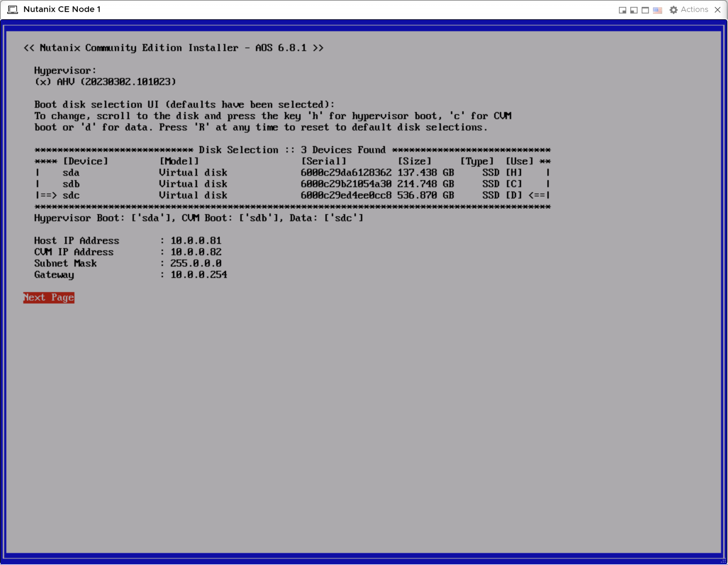Click the CVM IP Address value
The width and height of the screenshot is (728, 565).
pos(196,252)
